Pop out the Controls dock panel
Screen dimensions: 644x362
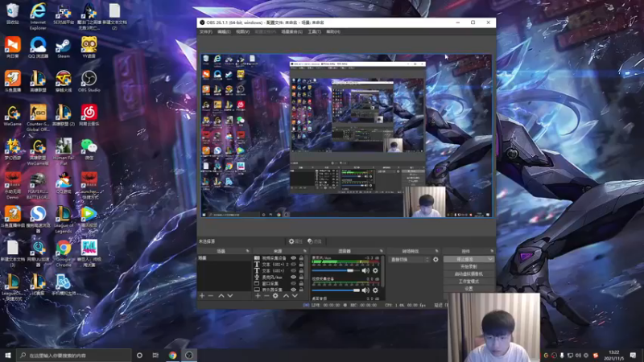(492, 251)
